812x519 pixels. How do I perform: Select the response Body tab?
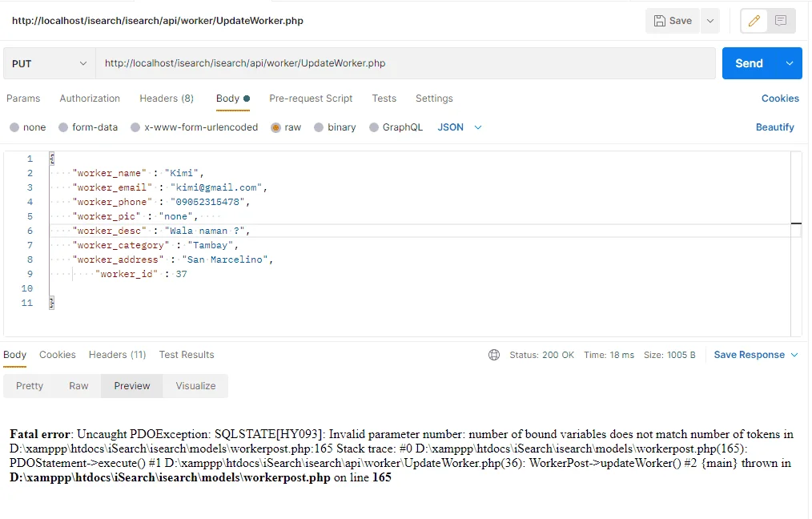14,355
